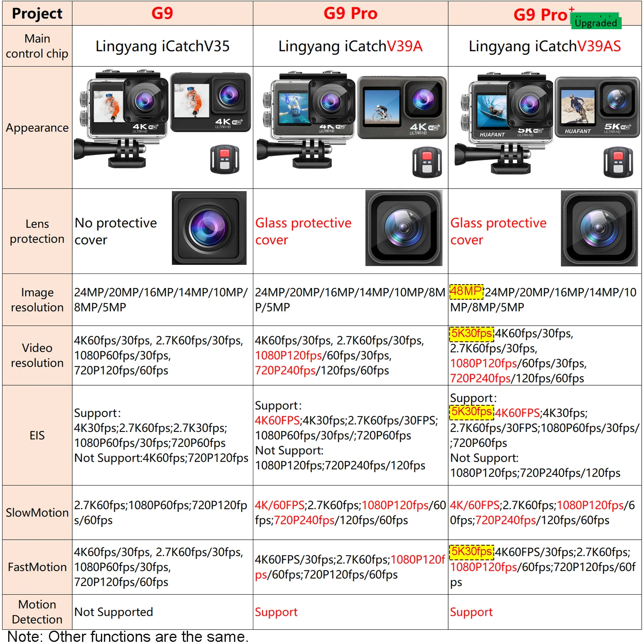Click the G9 camera in waterproof case image
The width and height of the screenshot is (644, 644).
tap(121, 119)
